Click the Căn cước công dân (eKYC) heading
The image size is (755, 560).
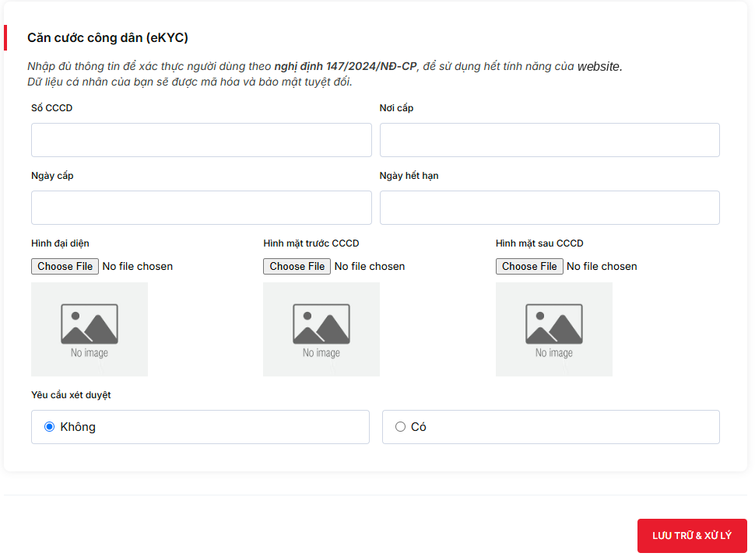coord(108,37)
